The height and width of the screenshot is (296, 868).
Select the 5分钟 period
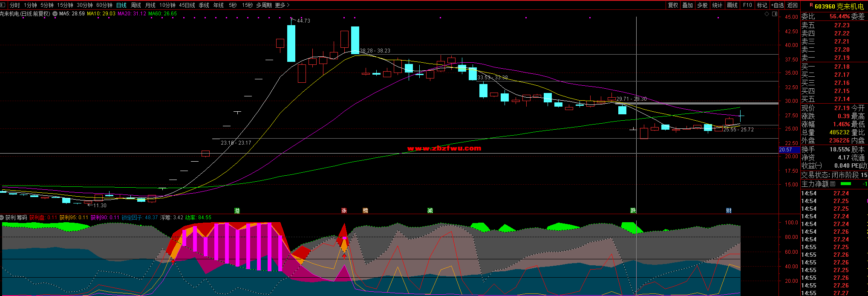[47, 5]
